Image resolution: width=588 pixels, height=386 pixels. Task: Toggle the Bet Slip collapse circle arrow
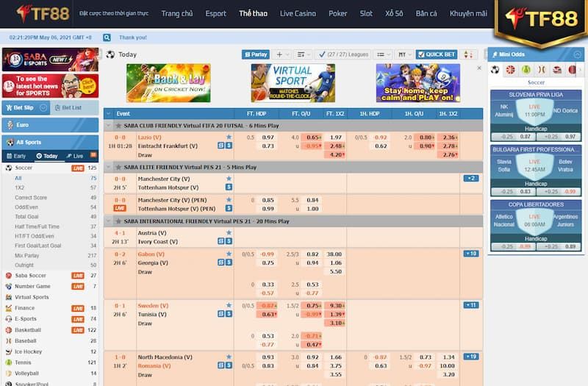(43, 108)
